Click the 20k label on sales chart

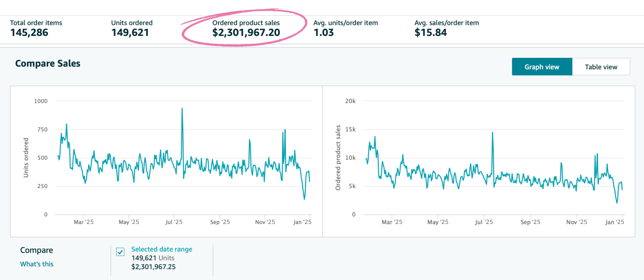click(x=350, y=101)
